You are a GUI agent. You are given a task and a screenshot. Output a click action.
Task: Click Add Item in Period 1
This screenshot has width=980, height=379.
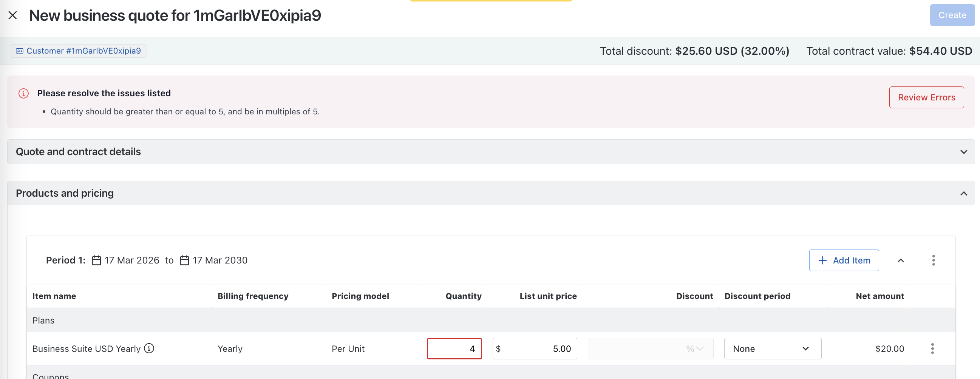(843, 260)
